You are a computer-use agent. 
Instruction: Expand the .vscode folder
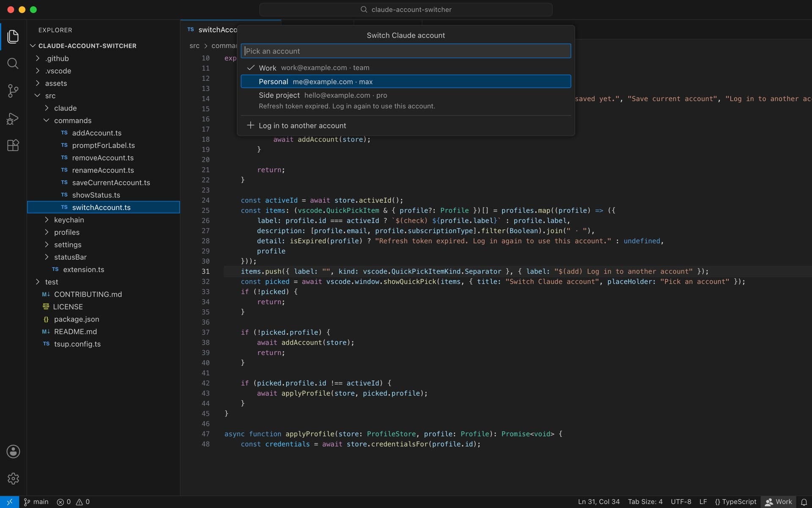tap(103, 71)
